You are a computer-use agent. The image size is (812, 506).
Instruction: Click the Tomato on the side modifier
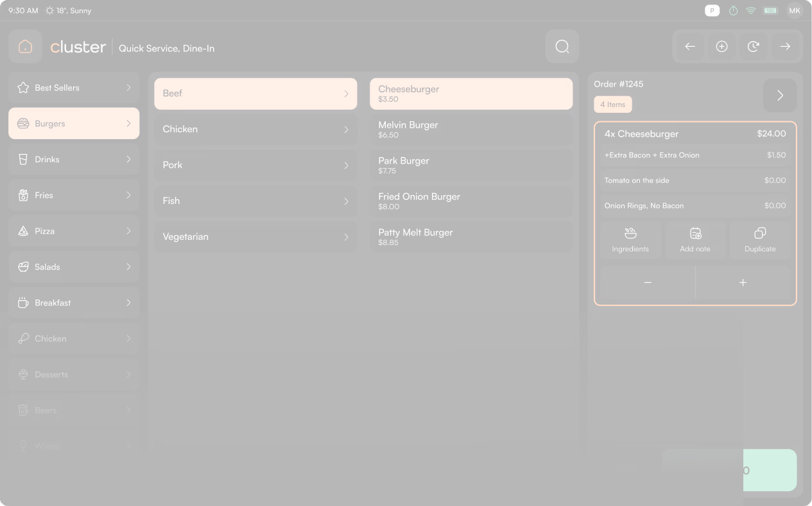tap(695, 181)
